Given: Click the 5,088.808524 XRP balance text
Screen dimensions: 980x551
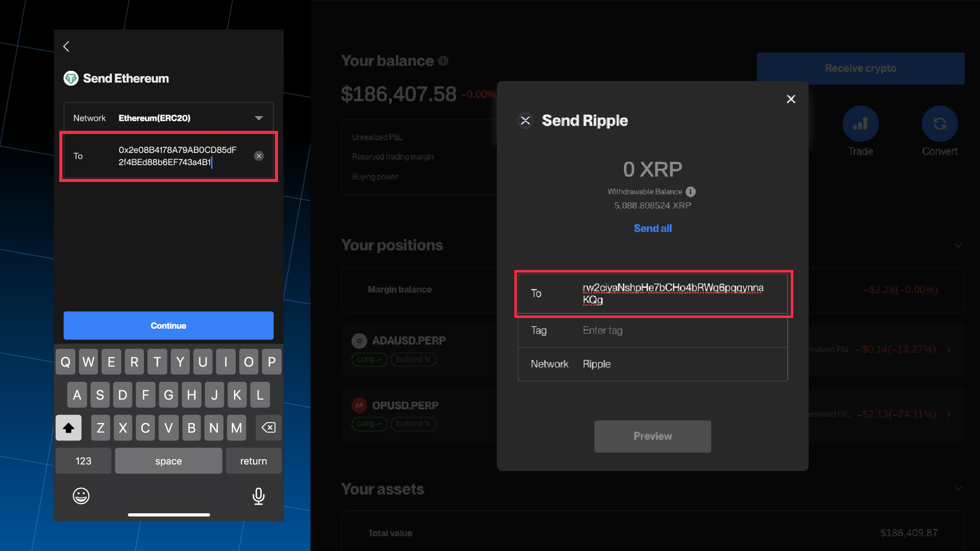Looking at the screenshot, I should pos(652,205).
